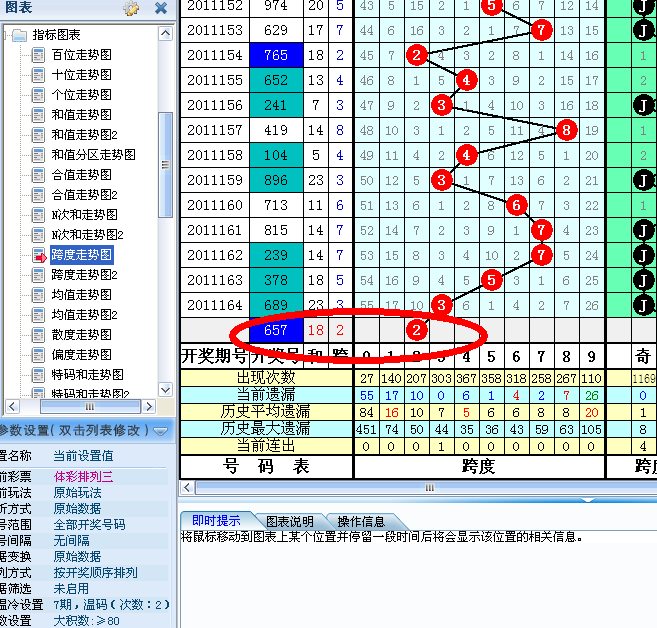Open the 图表 panel settings gear icon
This screenshot has width=657, height=628.
pos(131,8)
